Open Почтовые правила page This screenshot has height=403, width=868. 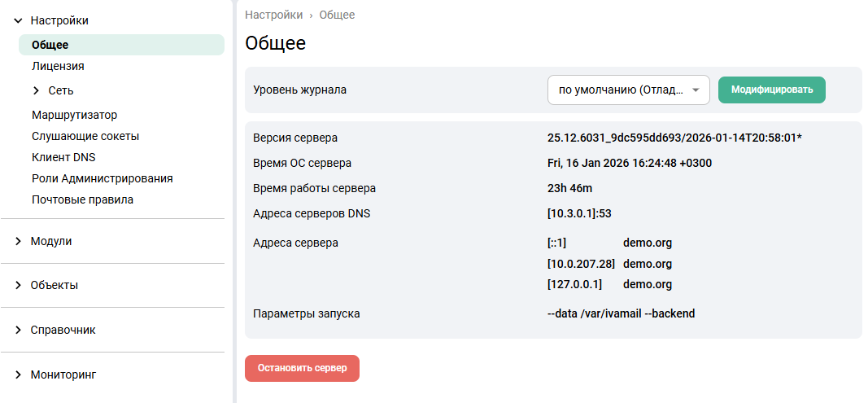pos(82,199)
